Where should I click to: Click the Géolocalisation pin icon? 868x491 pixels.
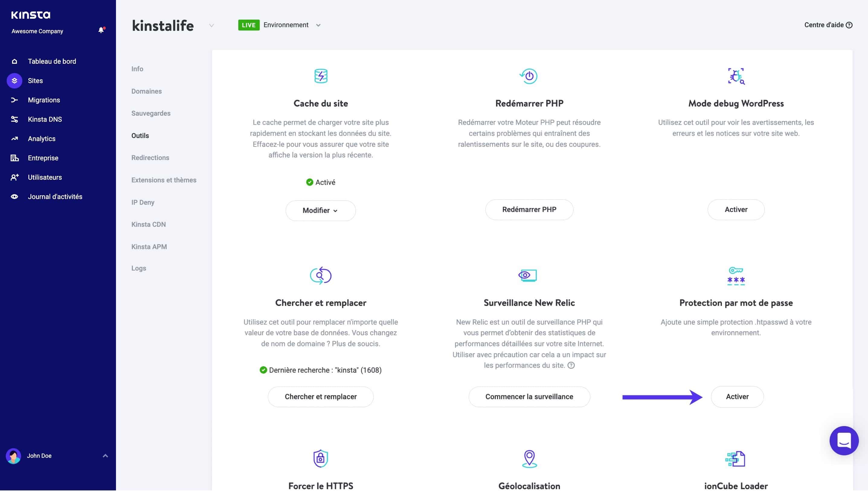tap(529, 459)
